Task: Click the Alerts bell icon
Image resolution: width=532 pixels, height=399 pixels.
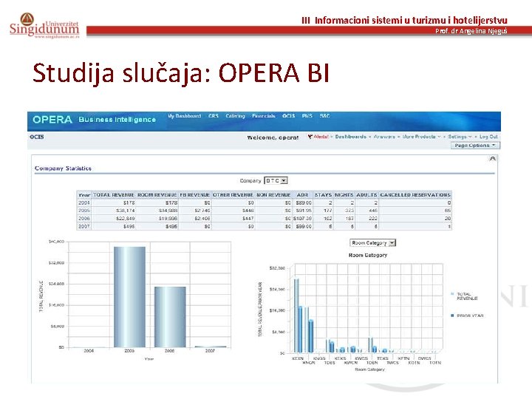Action: pyautogui.click(x=310, y=137)
